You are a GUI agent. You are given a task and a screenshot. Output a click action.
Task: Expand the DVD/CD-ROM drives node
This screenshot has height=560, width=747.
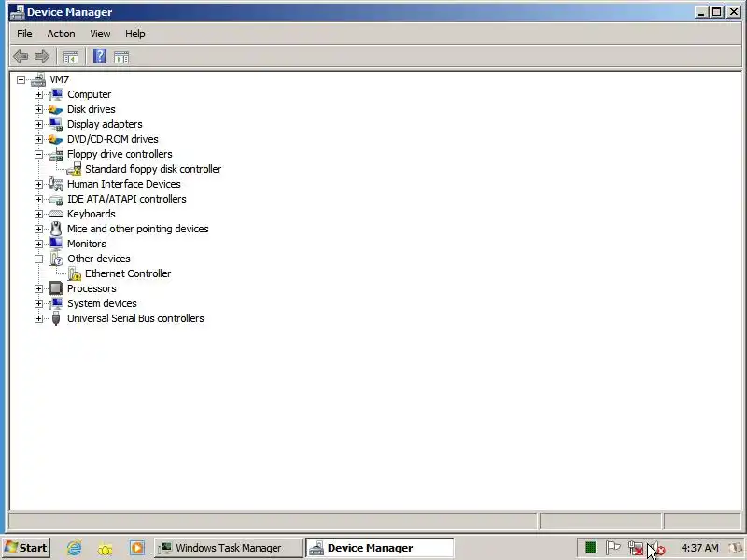(38, 139)
